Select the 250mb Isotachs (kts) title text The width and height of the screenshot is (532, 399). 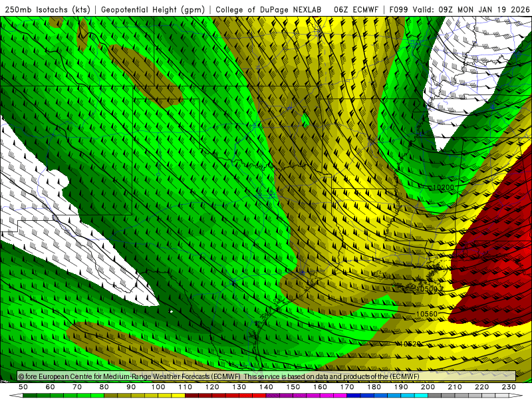(x=48, y=9)
